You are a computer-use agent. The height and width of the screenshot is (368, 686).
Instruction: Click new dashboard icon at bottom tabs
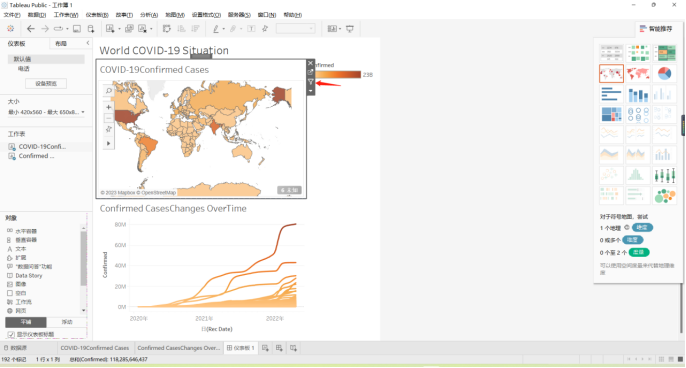279,348
